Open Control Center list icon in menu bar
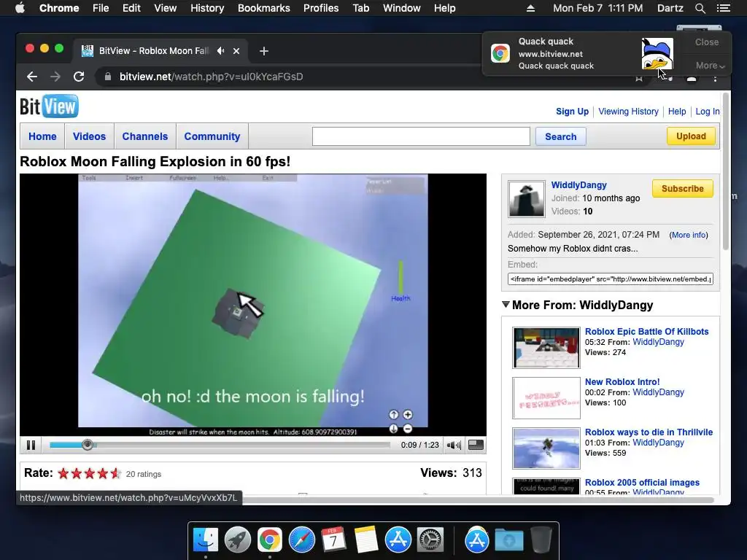The image size is (747, 560). tap(723, 8)
